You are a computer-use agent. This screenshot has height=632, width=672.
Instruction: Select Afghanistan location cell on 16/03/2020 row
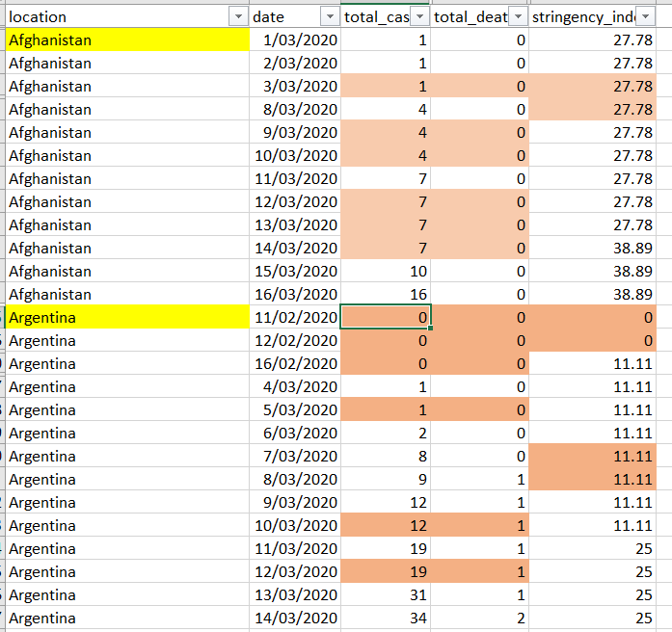tap(127, 294)
